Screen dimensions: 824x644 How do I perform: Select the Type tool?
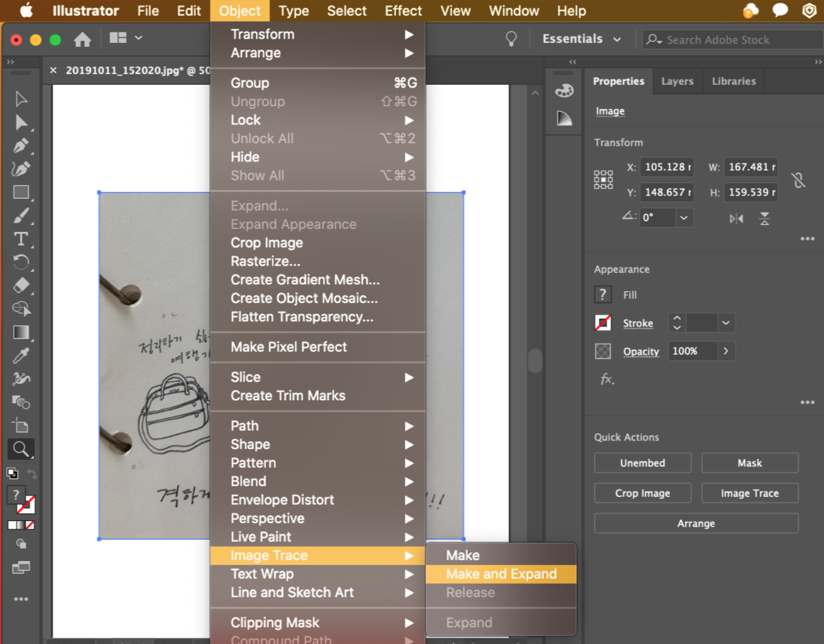click(21, 239)
